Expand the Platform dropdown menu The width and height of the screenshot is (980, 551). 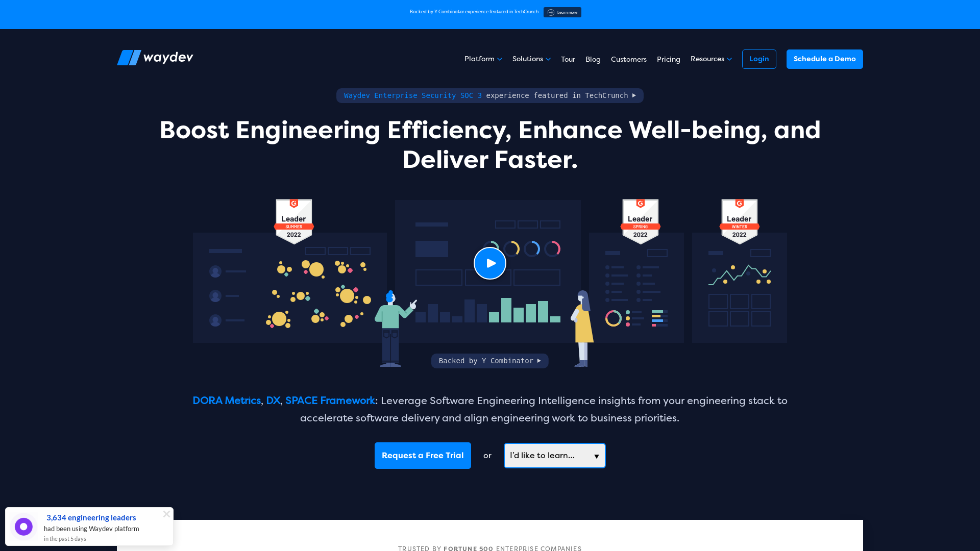(483, 59)
